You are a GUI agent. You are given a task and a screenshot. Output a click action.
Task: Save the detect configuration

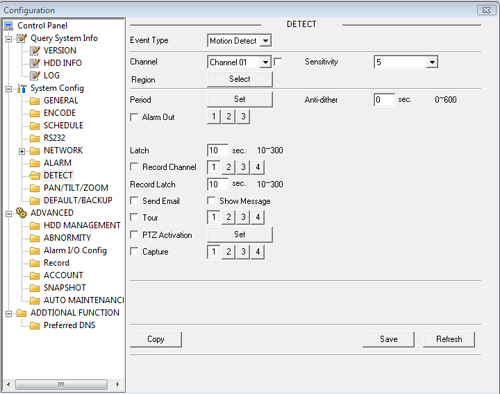point(389,339)
